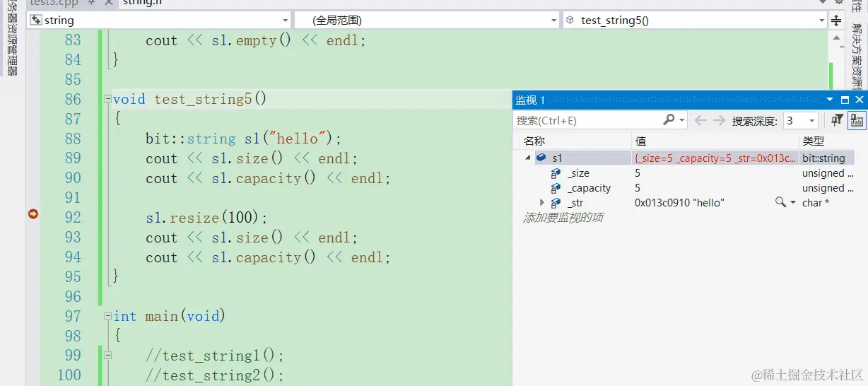
Task: Click the method icon beside test_string5()
Action: (x=570, y=21)
